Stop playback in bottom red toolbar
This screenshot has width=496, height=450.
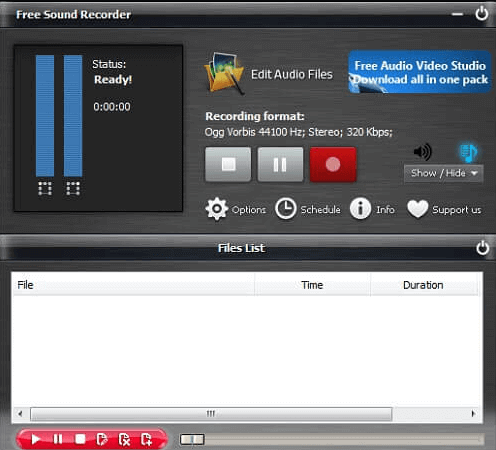(x=80, y=439)
